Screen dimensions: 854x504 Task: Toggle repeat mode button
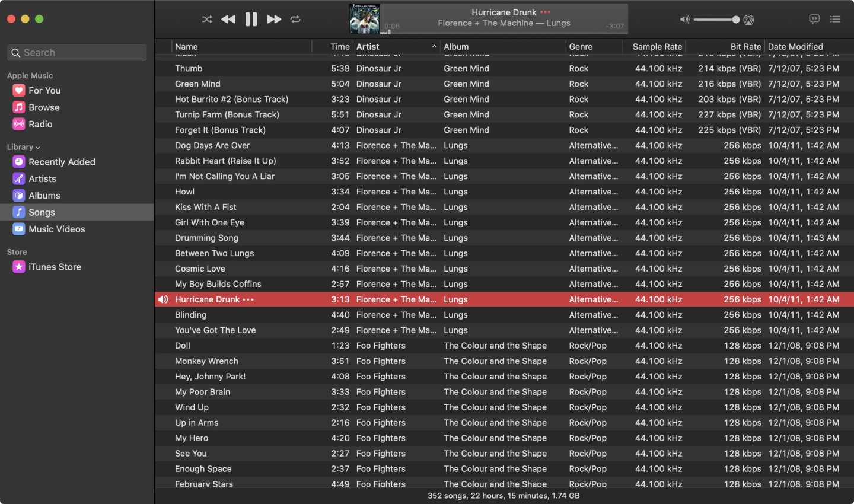click(x=295, y=20)
